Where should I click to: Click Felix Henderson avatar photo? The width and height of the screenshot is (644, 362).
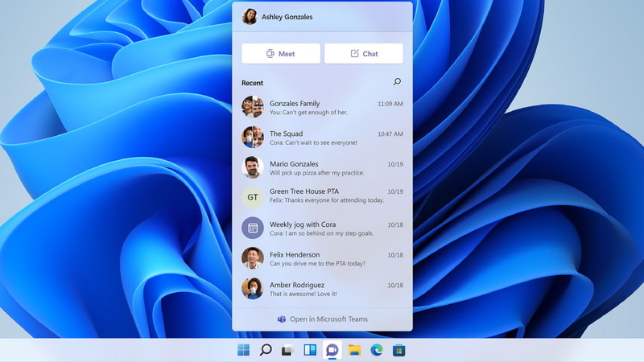point(253,258)
